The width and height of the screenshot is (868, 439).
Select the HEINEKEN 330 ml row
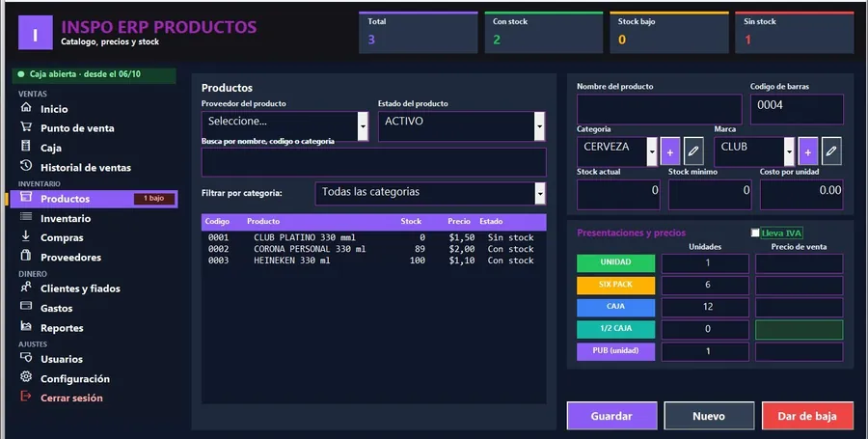371,261
